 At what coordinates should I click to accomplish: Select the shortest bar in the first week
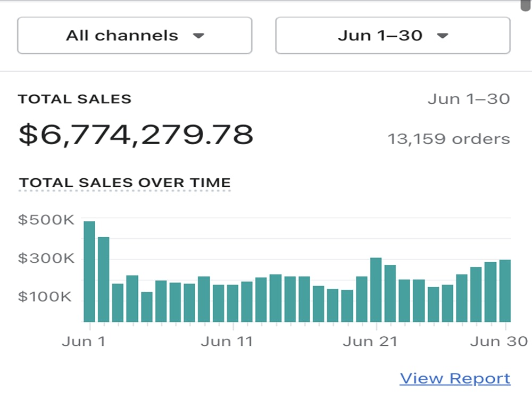[x=147, y=307]
